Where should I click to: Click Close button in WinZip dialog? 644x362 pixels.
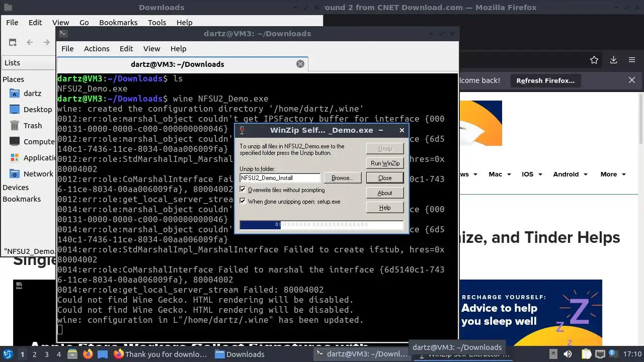(x=385, y=178)
